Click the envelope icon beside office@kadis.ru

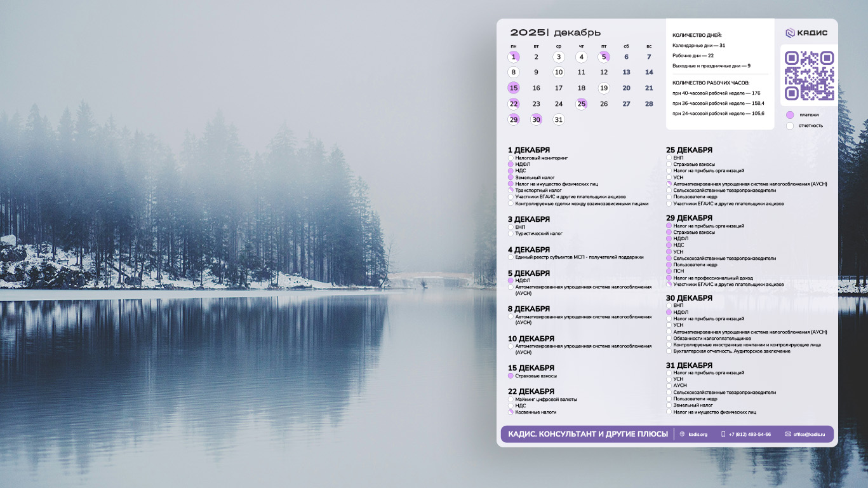coord(788,434)
